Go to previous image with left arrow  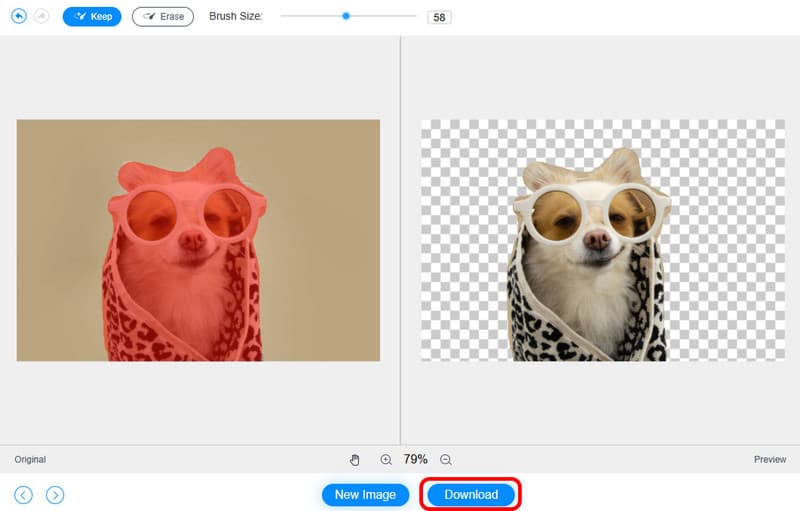pyautogui.click(x=23, y=494)
